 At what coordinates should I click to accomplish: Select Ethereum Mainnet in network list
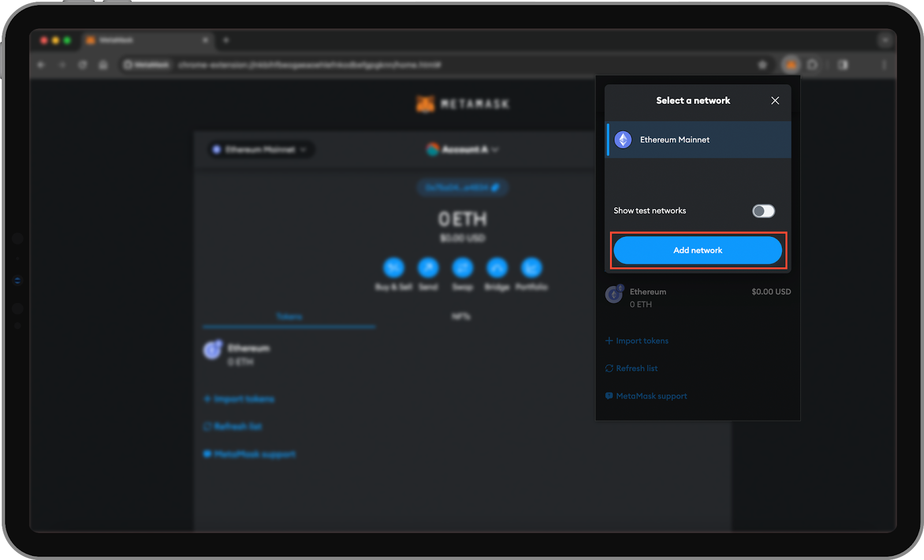point(698,140)
